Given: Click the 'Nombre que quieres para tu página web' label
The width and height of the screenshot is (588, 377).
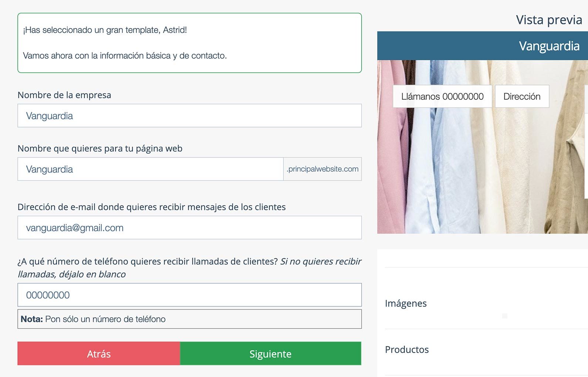Looking at the screenshot, I should pyautogui.click(x=100, y=149).
